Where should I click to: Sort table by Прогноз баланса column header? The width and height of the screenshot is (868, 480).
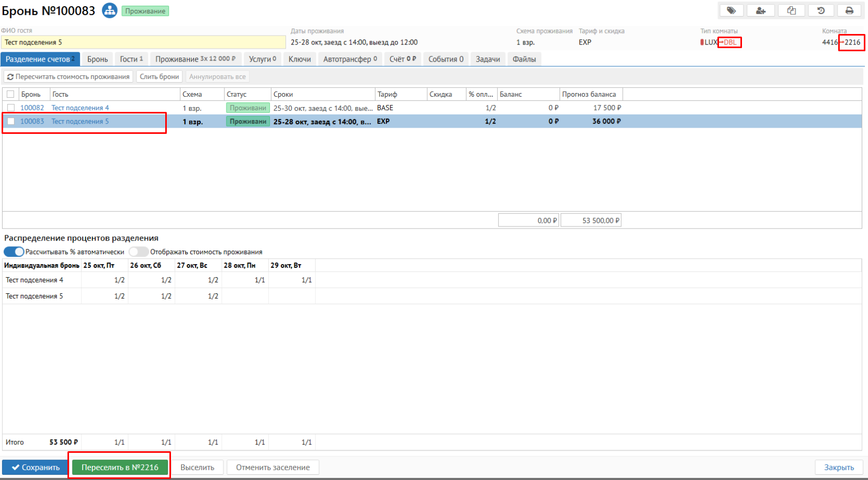(589, 95)
